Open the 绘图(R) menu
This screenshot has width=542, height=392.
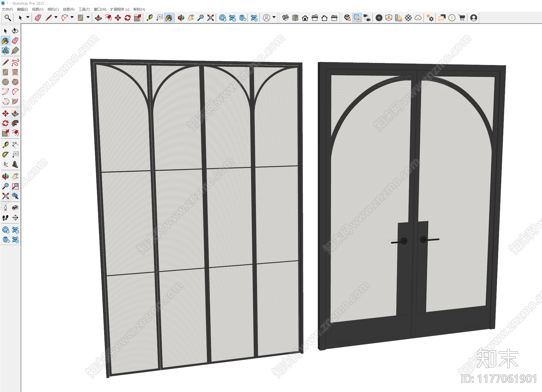tap(69, 9)
